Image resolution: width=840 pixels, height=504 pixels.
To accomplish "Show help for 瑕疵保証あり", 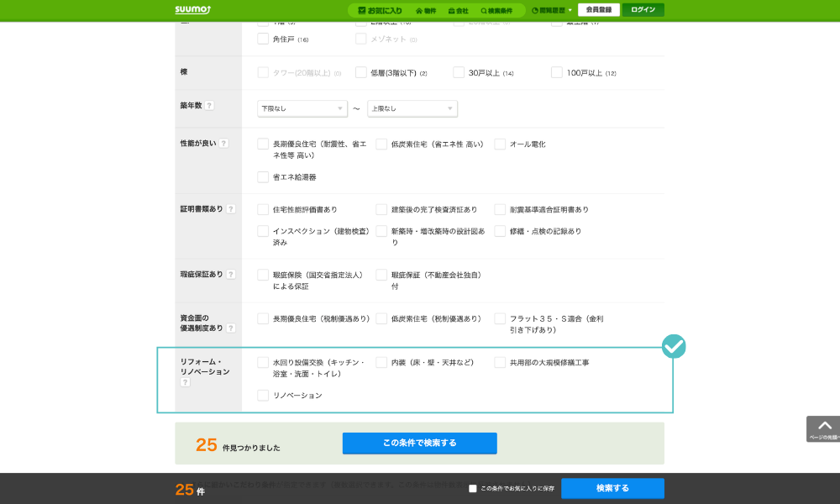I will tap(231, 274).
